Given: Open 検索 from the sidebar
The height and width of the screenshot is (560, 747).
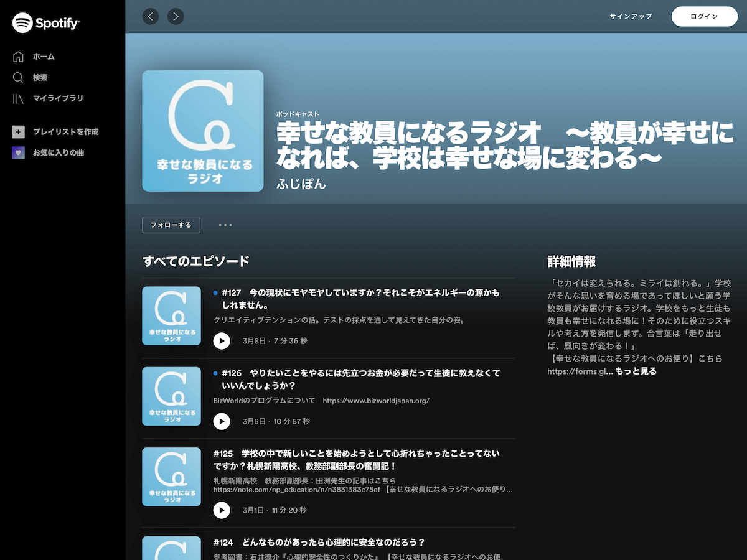Looking at the screenshot, I should [40, 78].
